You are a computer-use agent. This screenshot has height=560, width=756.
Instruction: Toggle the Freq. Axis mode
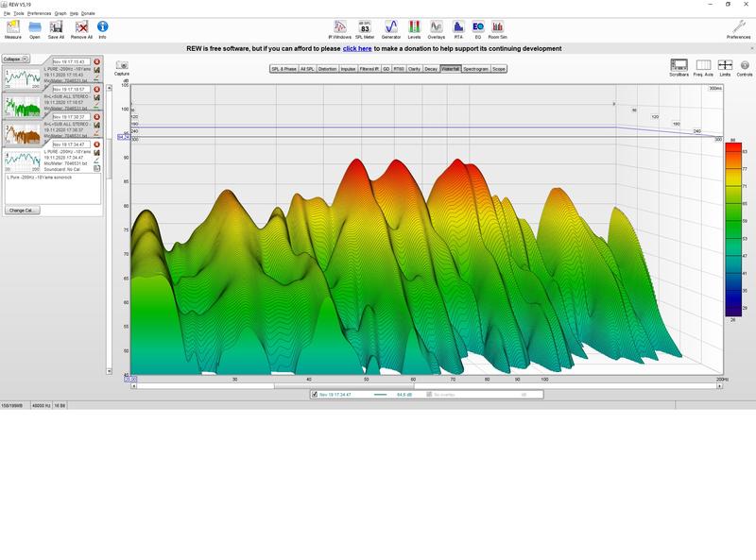click(x=703, y=67)
